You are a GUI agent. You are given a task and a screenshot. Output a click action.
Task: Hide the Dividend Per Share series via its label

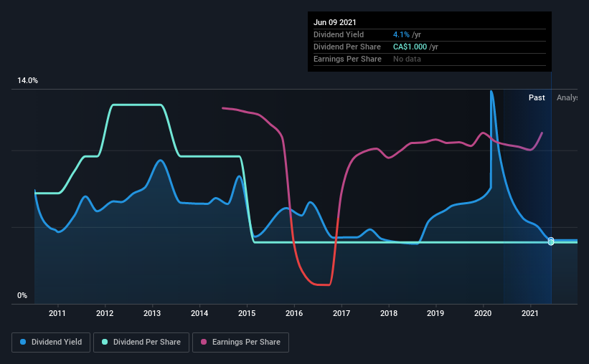(x=147, y=343)
